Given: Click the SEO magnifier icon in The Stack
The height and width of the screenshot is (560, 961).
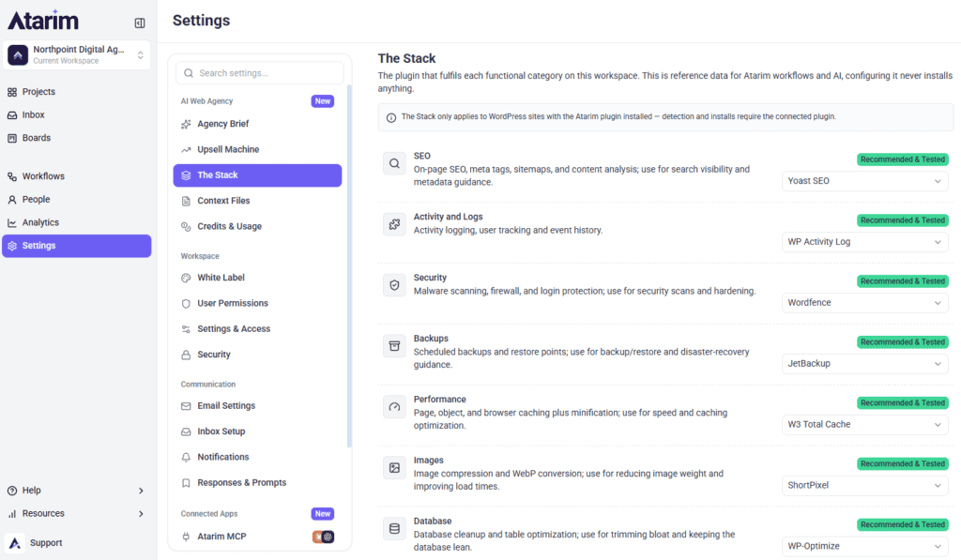Looking at the screenshot, I should pyautogui.click(x=395, y=163).
